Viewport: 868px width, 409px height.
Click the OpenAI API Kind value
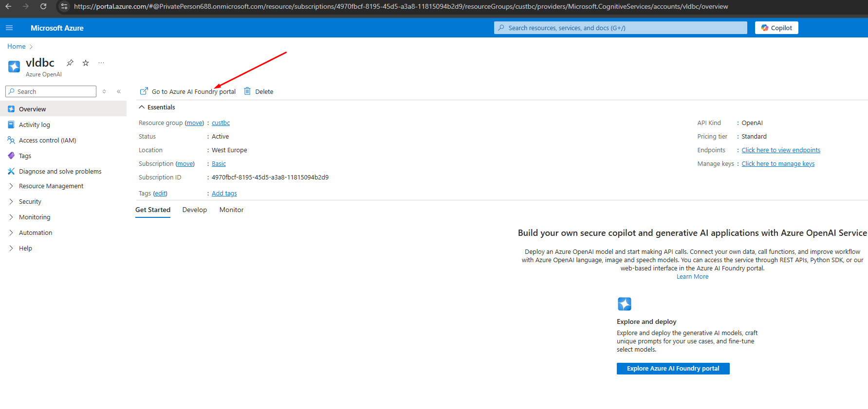(752, 123)
